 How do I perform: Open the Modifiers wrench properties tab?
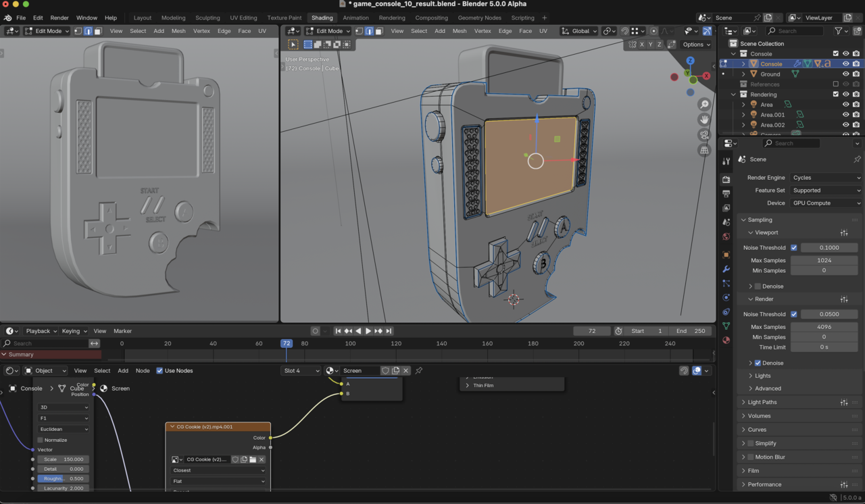tap(726, 270)
